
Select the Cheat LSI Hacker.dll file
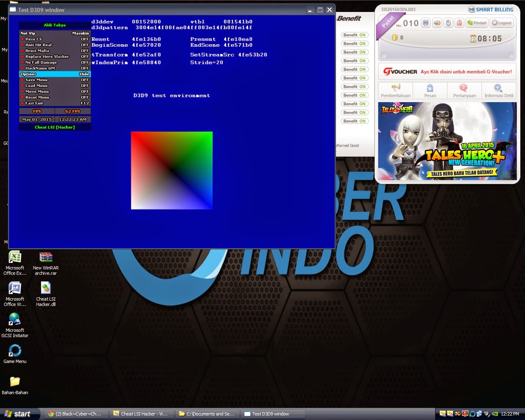click(46, 294)
